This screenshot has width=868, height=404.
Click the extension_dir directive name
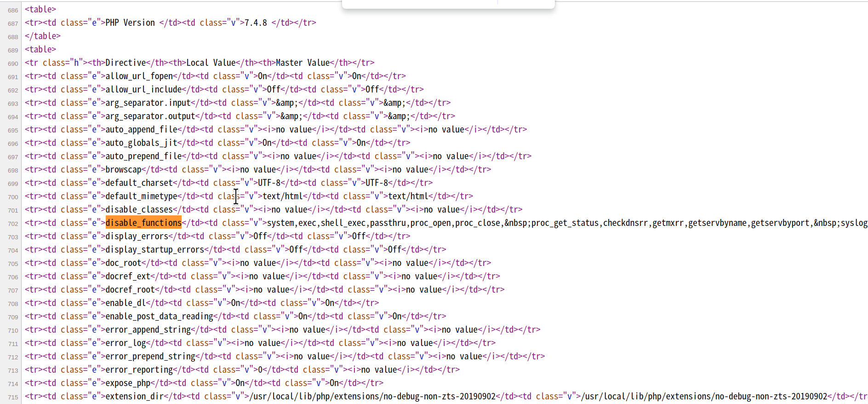pyautogui.click(x=134, y=396)
